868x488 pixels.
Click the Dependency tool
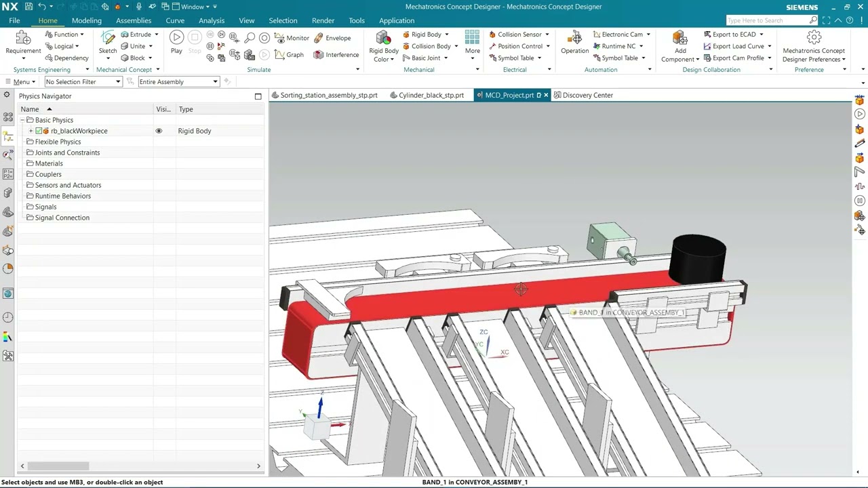[66, 58]
